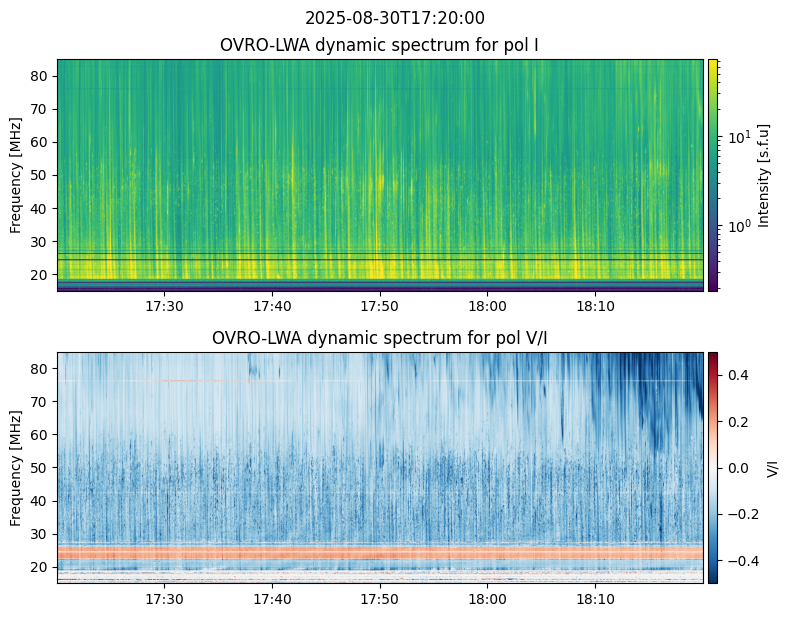Click the 0.4 tick on the V/I colorbar
Screen dimensions: 789x617
pos(738,375)
